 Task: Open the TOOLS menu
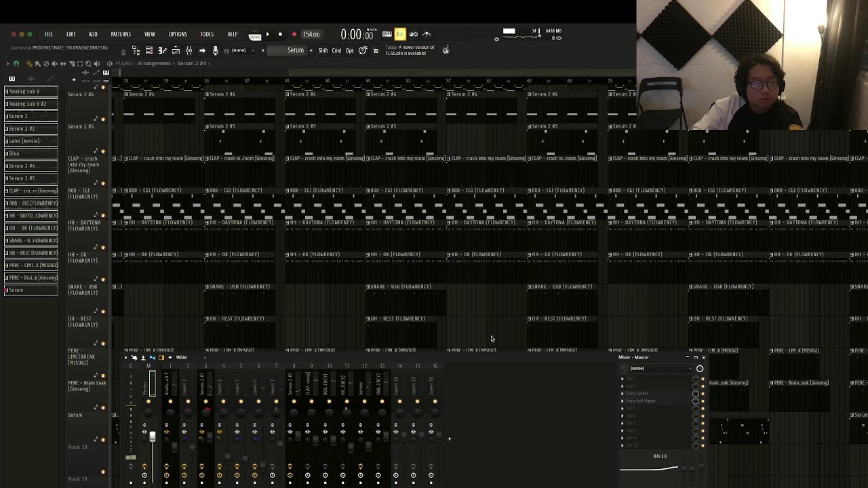(x=207, y=34)
